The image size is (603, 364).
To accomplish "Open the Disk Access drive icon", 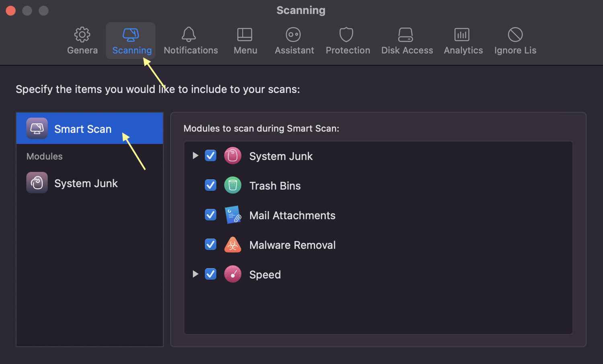I will tap(405, 35).
